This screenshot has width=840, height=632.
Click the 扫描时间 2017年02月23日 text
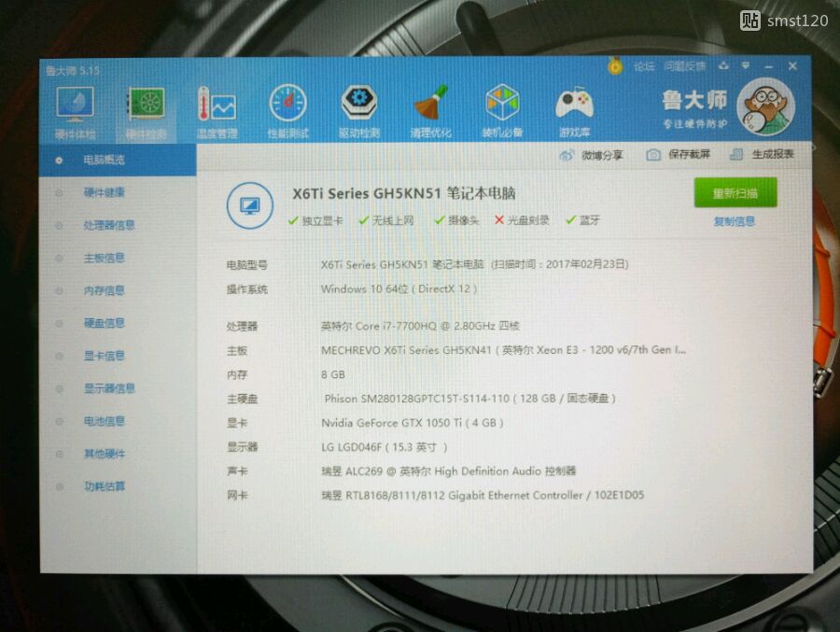click(560, 264)
